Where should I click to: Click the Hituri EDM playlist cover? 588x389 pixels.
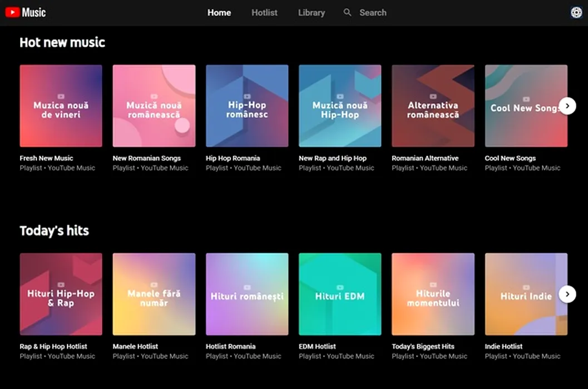[x=340, y=294]
